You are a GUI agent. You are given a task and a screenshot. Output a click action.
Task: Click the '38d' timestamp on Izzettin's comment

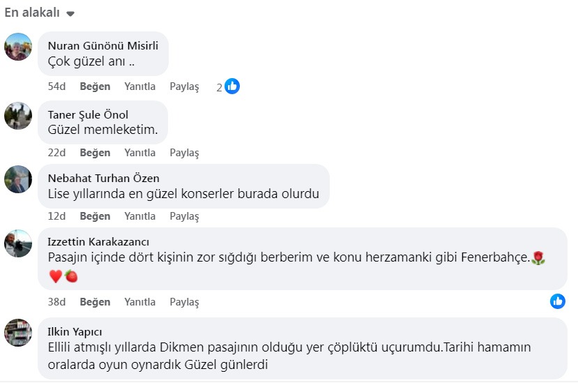[x=56, y=302]
